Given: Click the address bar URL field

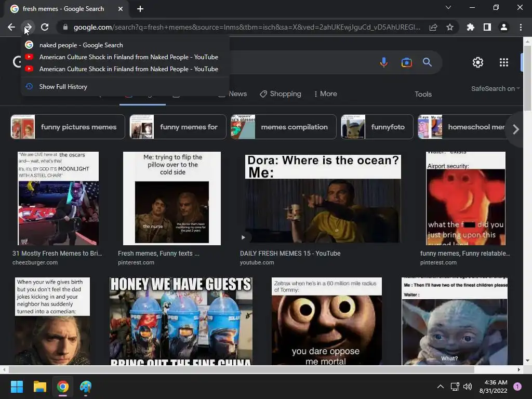Looking at the screenshot, I should coord(247,27).
